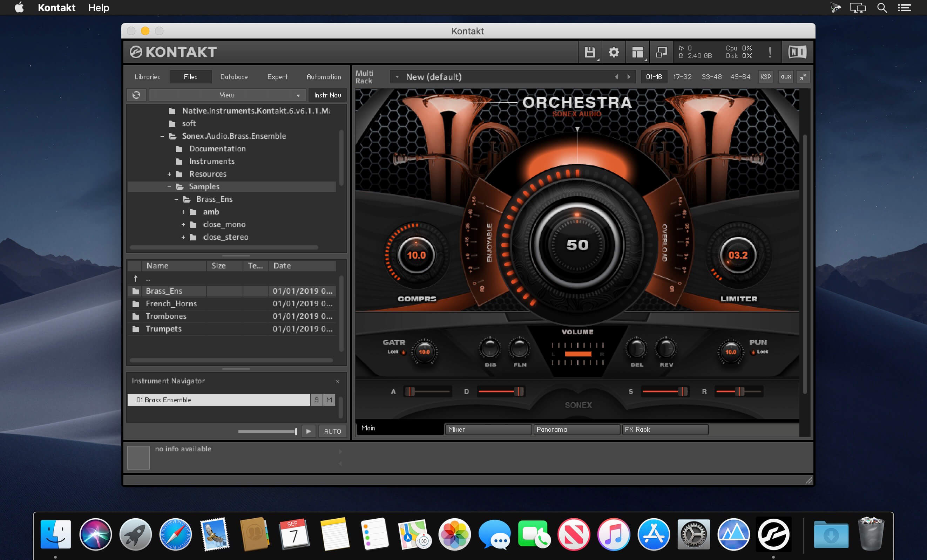Toggle the Instr Nav pane button

tap(327, 95)
